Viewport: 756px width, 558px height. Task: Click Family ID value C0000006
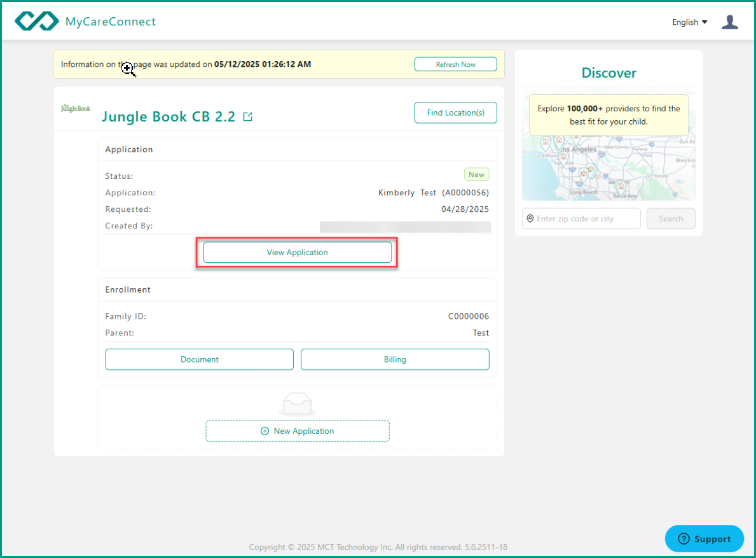[469, 316]
